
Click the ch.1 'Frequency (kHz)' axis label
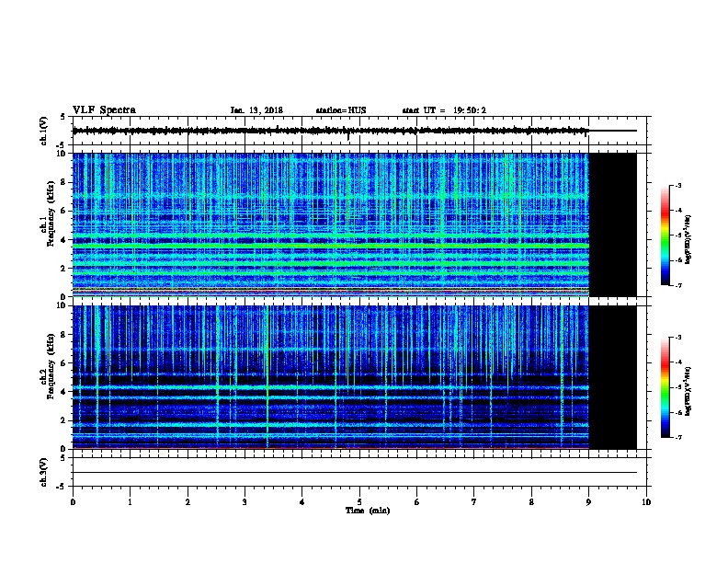(51, 213)
